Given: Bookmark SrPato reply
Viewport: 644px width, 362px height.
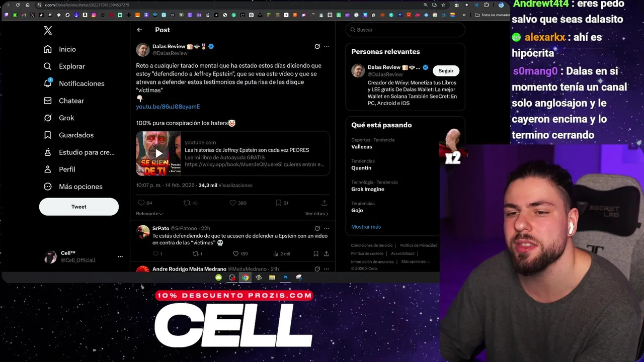Looking at the screenshot, I should pos(315,254).
